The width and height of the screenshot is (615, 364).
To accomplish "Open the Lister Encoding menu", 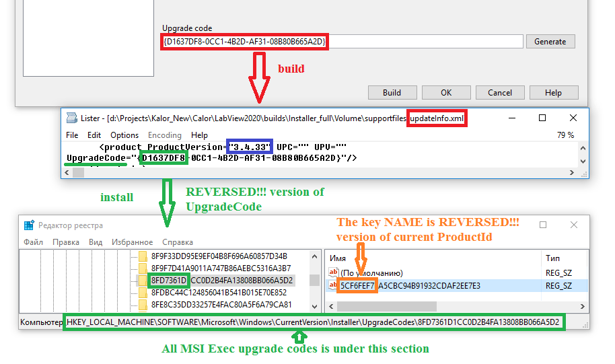I will click(x=165, y=135).
